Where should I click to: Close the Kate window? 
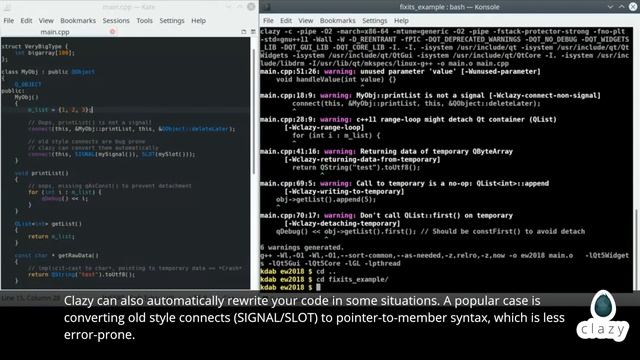tap(251, 7)
